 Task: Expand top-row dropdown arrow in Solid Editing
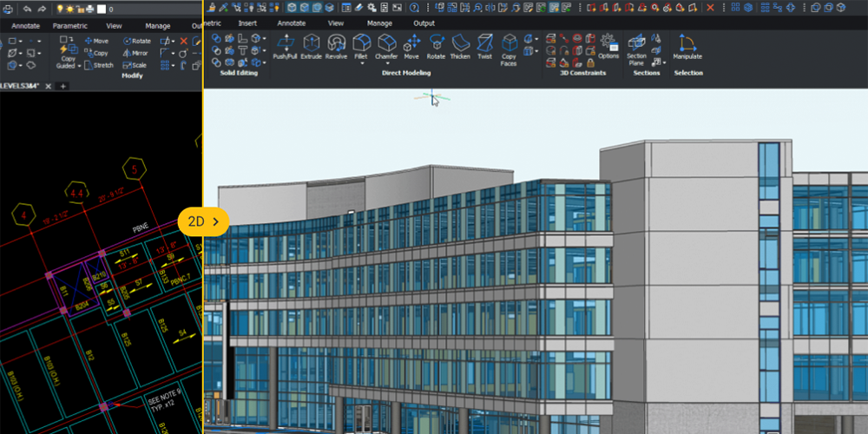pos(264,39)
